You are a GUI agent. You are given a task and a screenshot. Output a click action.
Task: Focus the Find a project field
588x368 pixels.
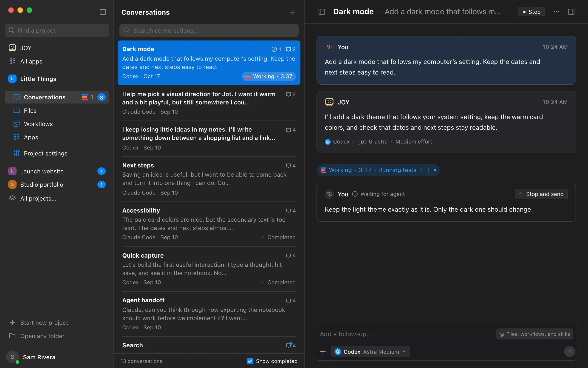coord(57,30)
